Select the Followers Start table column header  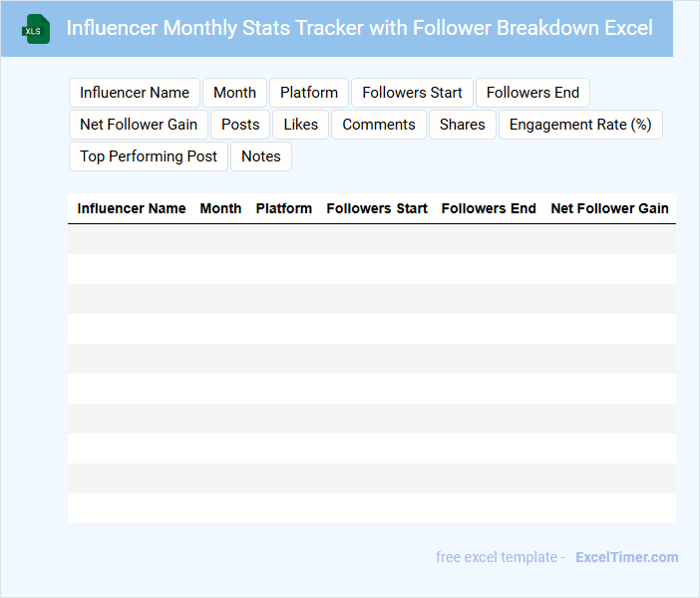click(x=377, y=208)
